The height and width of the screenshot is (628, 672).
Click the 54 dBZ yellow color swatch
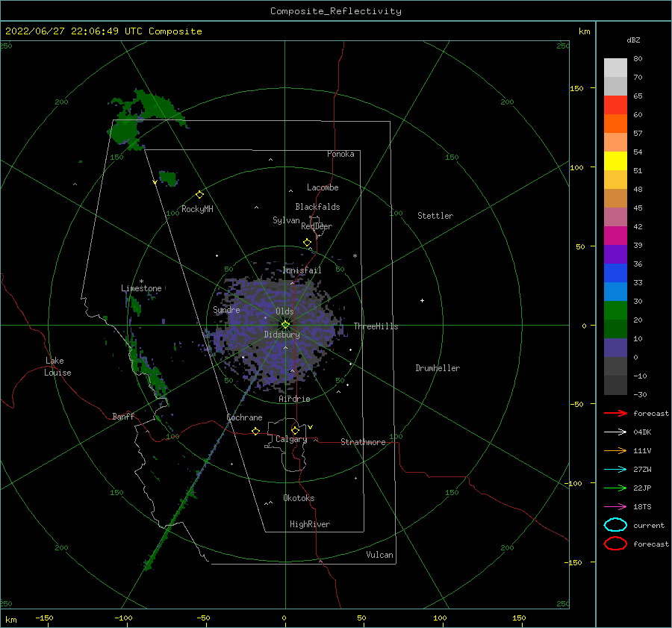coord(615,161)
